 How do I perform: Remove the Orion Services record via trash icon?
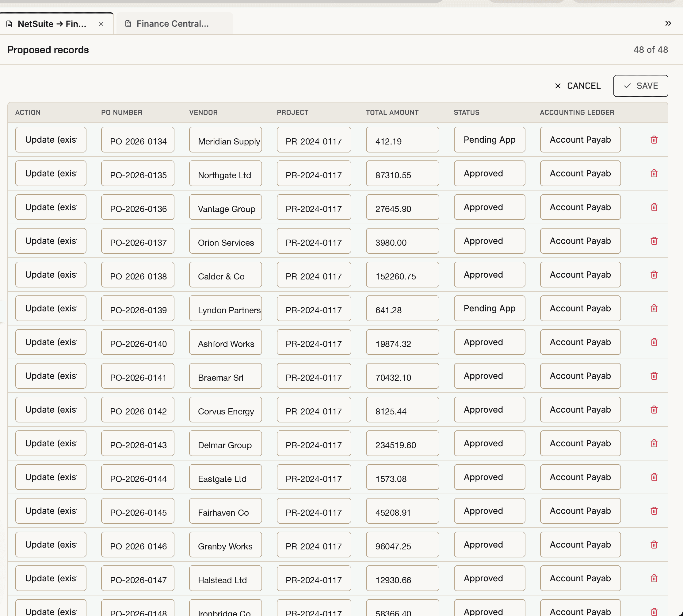click(x=654, y=241)
